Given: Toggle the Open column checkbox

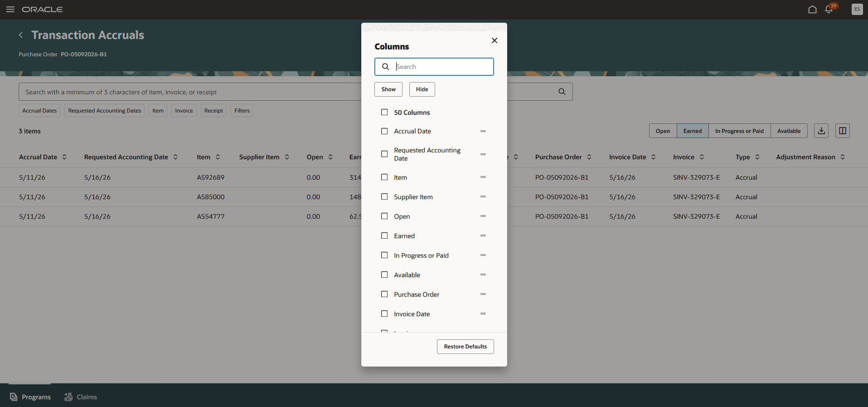Looking at the screenshot, I should click(x=384, y=216).
